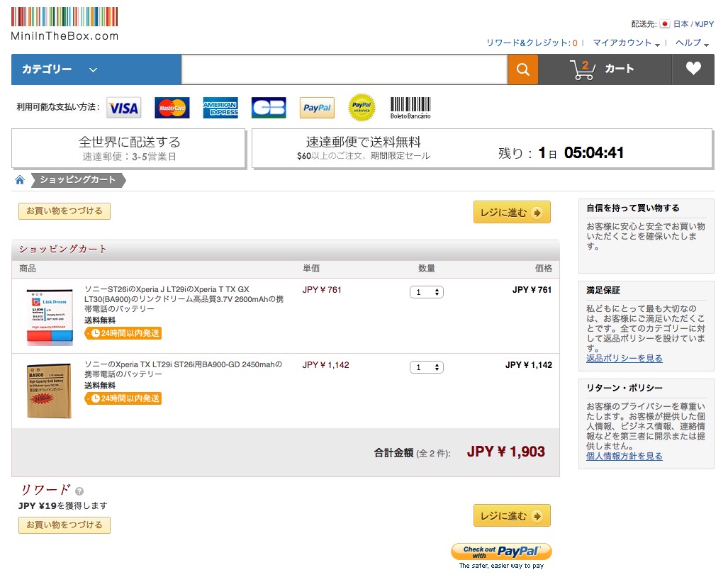728x582 pixels.
Task: Click top レジに進む checkout button
Action: pos(512,212)
